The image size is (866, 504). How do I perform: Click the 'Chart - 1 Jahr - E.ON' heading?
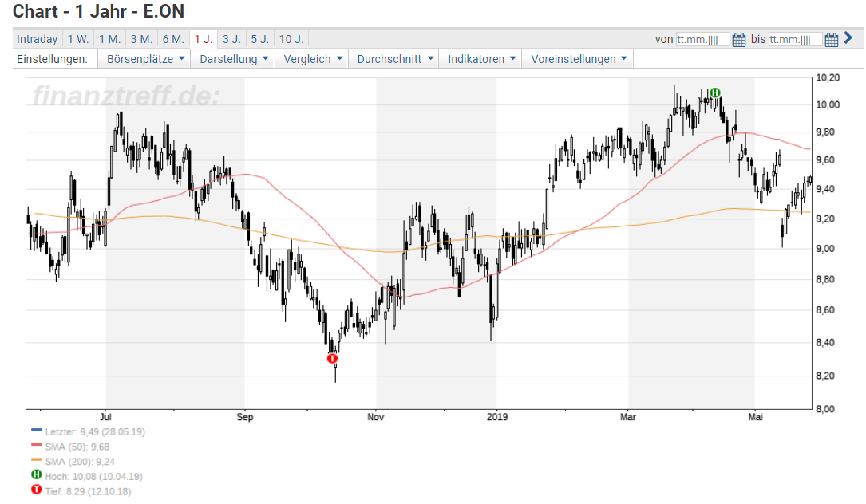[x=98, y=11]
